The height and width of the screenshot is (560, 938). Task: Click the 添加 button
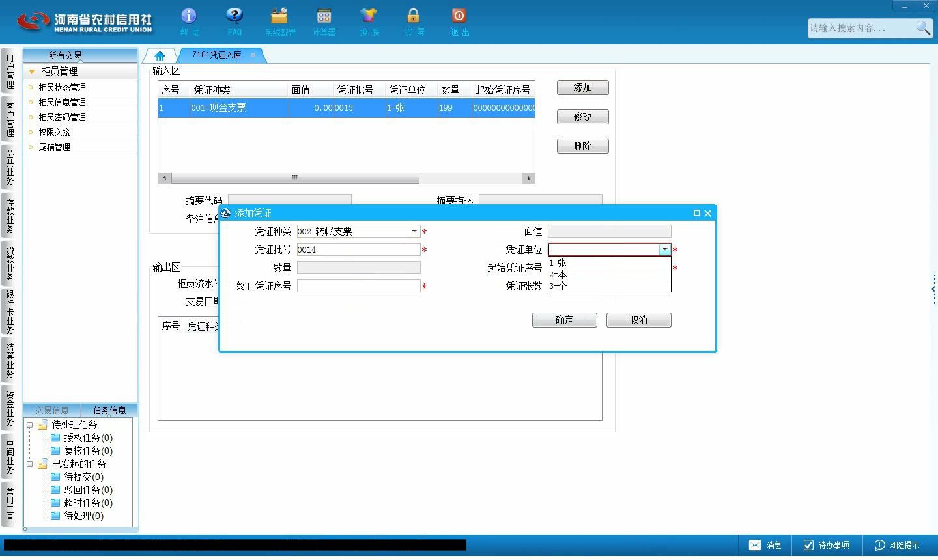pos(583,88)
